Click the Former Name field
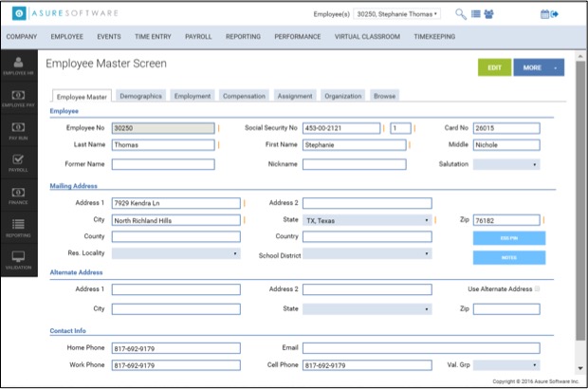This screenshot has height=389, width=588. [163, 164]
